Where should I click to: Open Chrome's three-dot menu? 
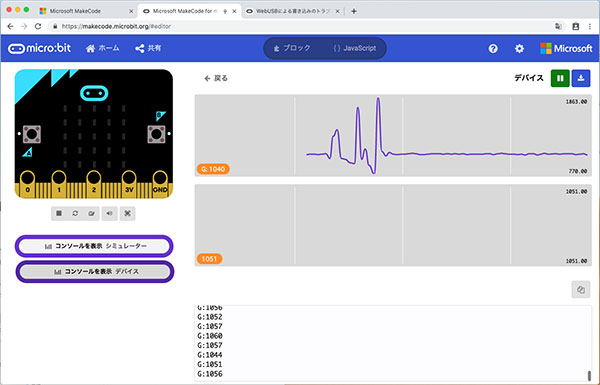coord(590,26)
